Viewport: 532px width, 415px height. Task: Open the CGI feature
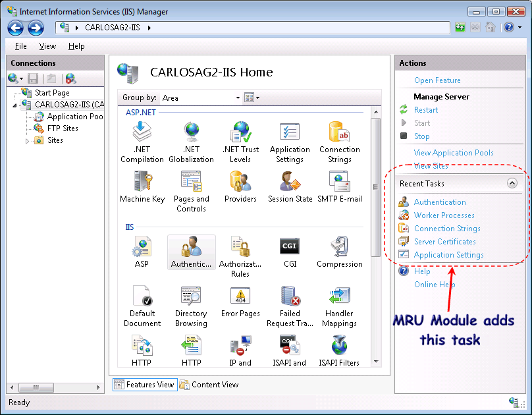290,252
